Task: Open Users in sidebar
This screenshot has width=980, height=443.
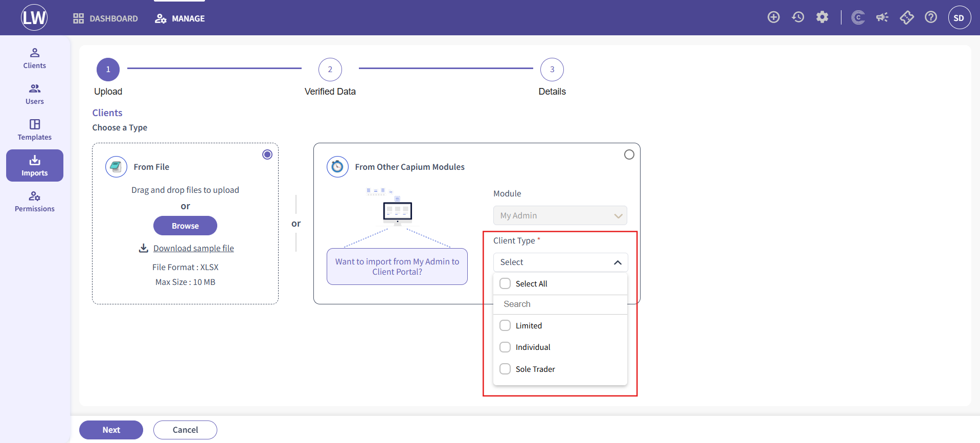Action: pyautogui.click(x=35, y=94)
